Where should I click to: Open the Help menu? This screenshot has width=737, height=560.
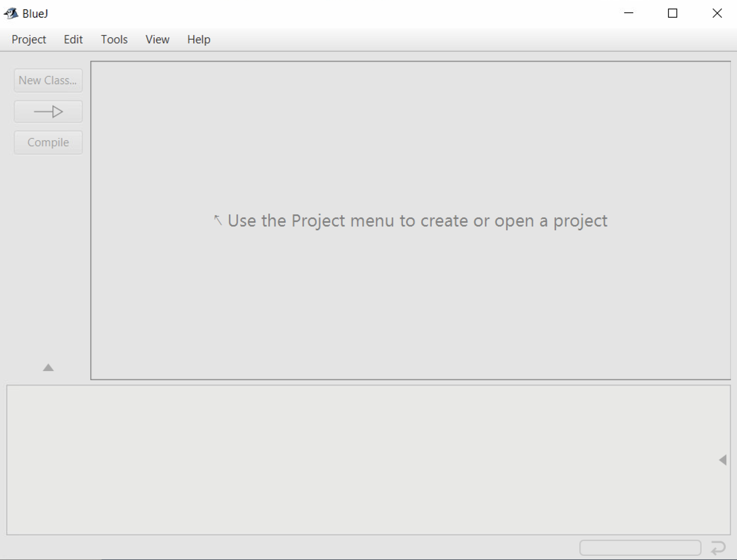pos(199,39)
